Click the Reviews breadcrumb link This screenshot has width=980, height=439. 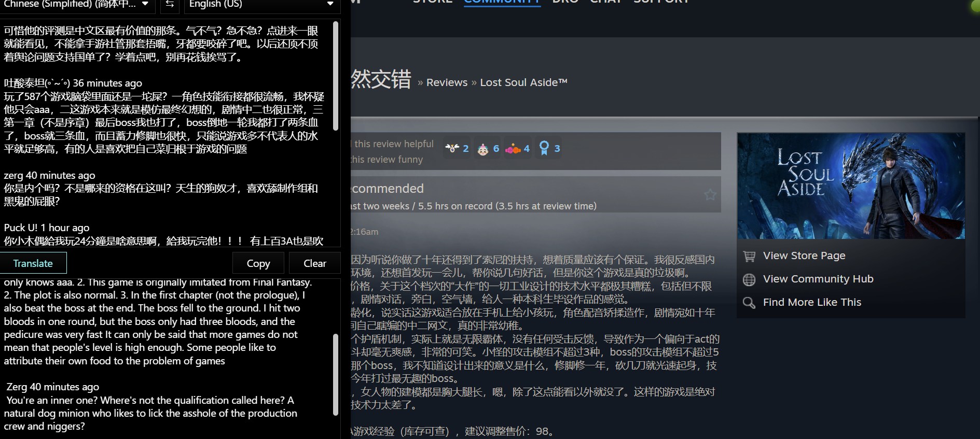click(x=447, y=82)
